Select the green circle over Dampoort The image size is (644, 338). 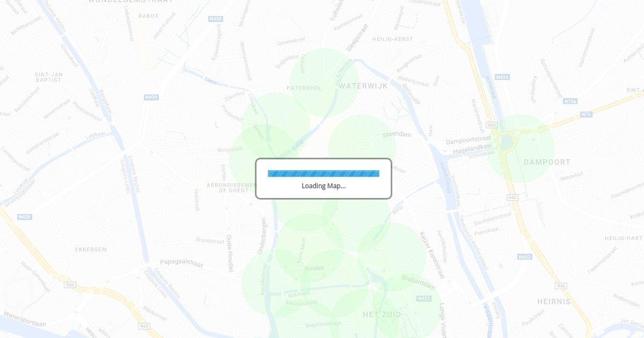521,149
